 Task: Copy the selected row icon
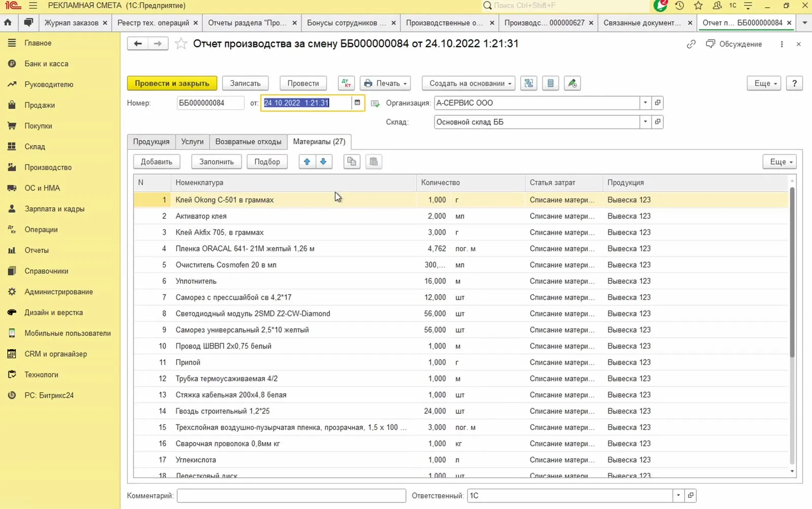351,162
